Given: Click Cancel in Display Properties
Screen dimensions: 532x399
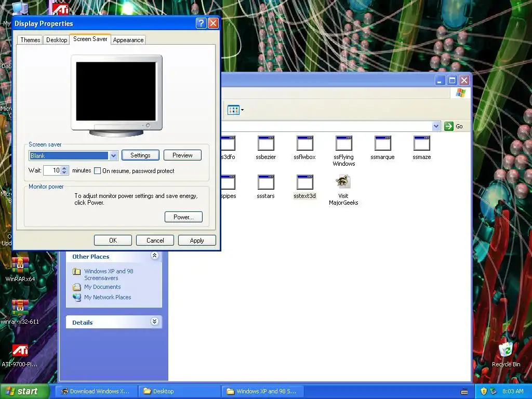Looking at the screenshot, I should (155, 240).
